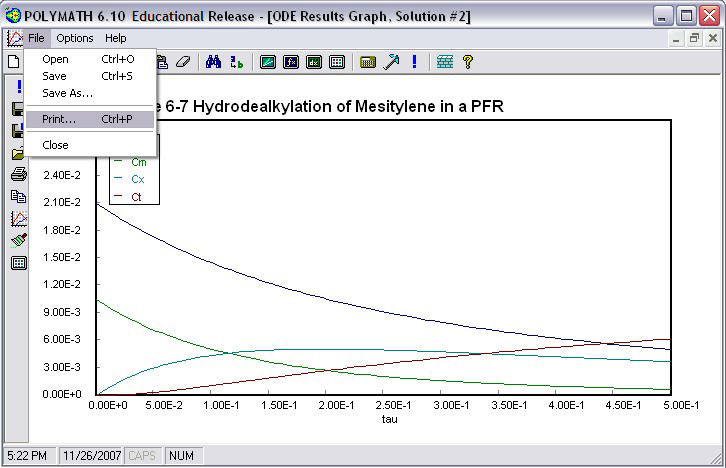Screen dimensions: 726x468
Task: Select Print... from the File menu
Action: pos(60,119)
